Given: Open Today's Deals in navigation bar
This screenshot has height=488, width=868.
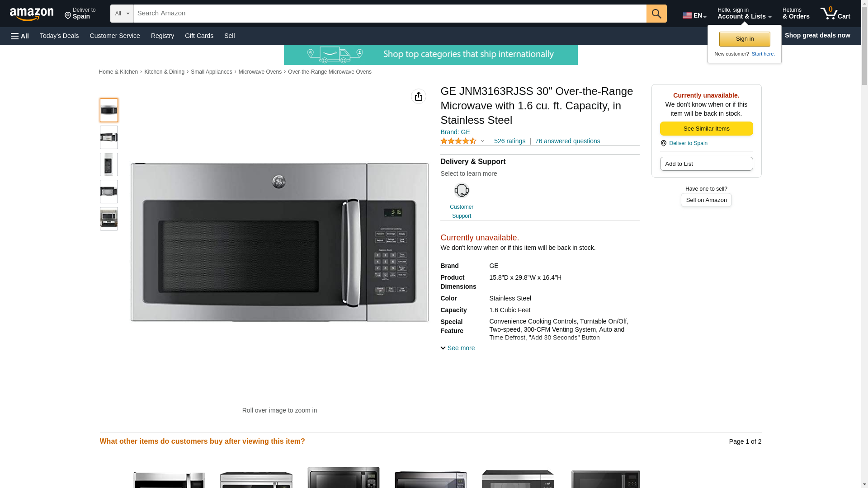Looking at the screenshot, I should pos(59,36).
